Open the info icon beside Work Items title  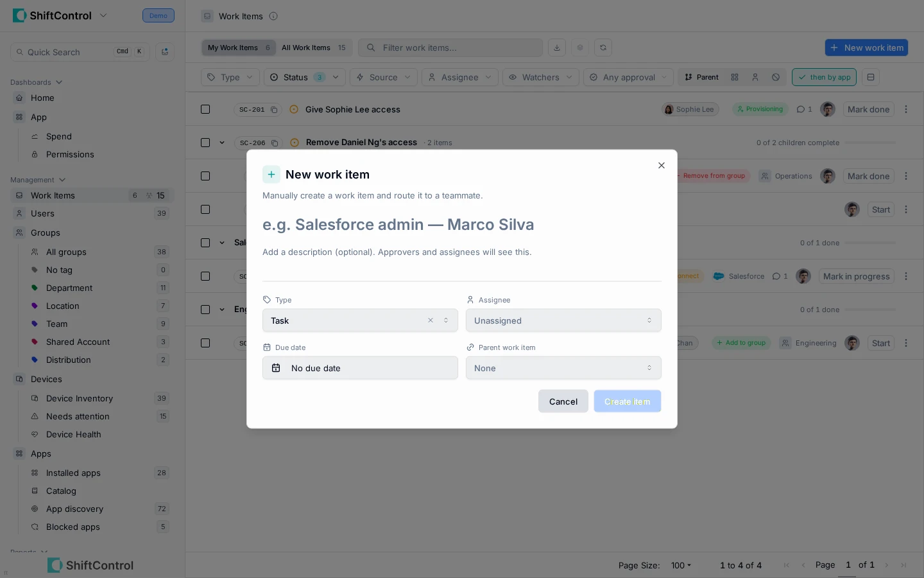(x=273, y=16)
